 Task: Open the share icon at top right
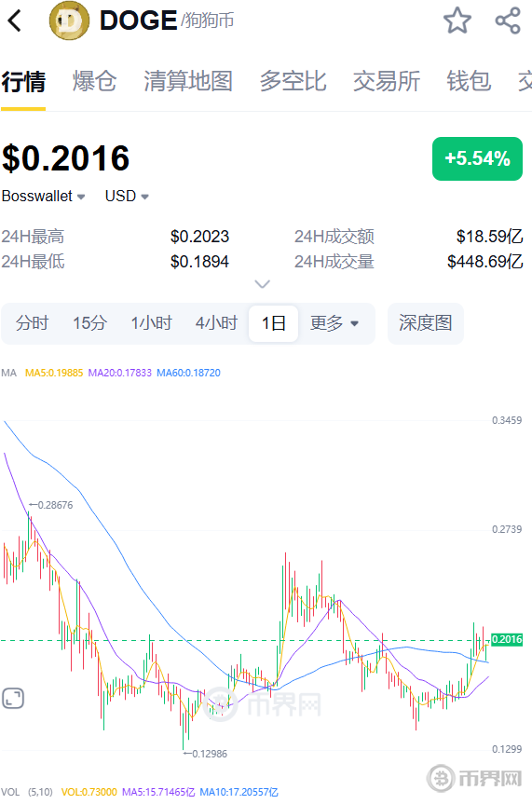point(508,20)
